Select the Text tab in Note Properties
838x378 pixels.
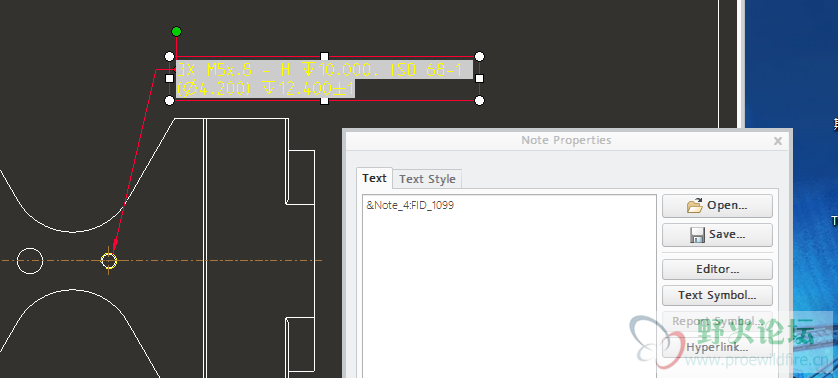[x=374, y=178]
